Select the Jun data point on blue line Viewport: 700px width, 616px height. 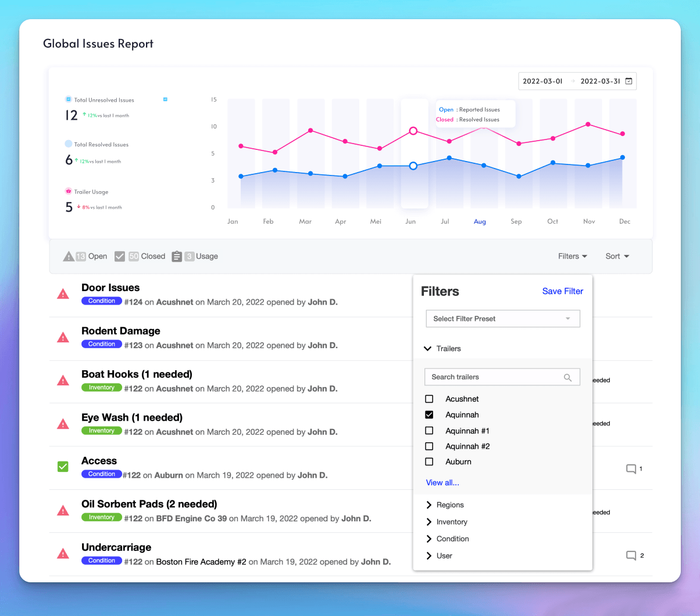(x=413, y=166)
